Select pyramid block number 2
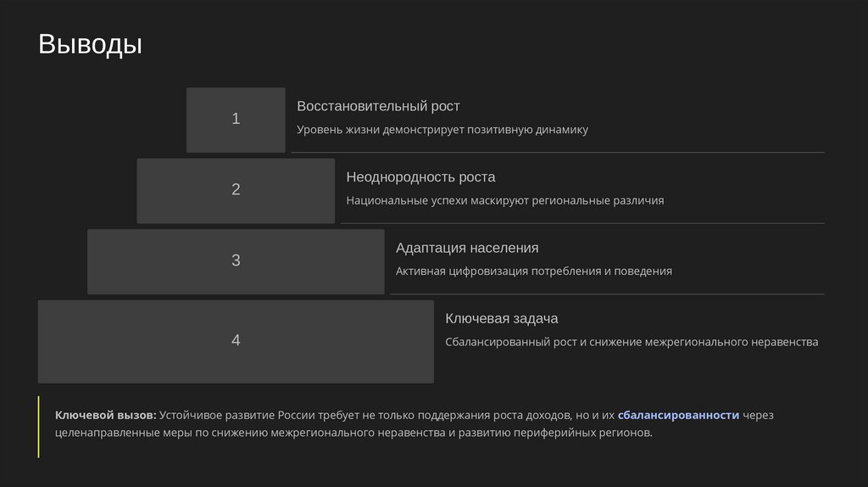868x487 pixels. [236, 190]
